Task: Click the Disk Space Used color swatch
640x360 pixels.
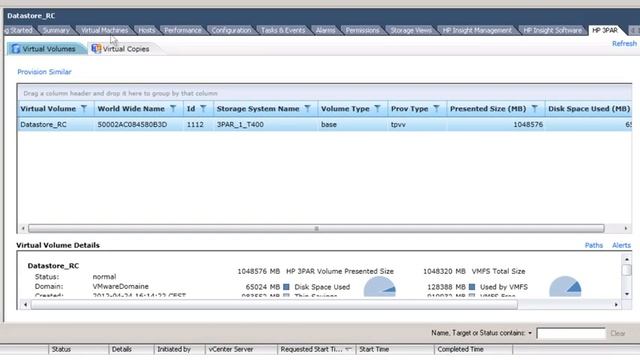Action: pos(287,287)
